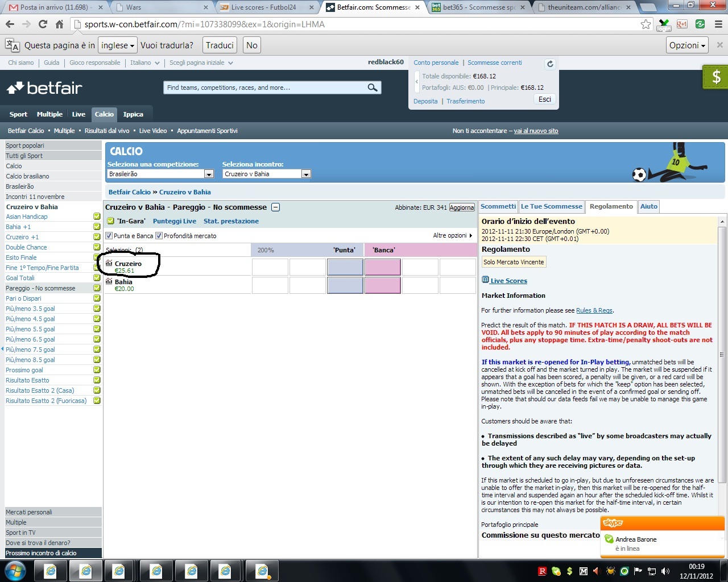The width and height of the screenshot is (728, 582).
Task: Open the inglese language dropdown
Action: pyautogui.click(x=118, y=45)
